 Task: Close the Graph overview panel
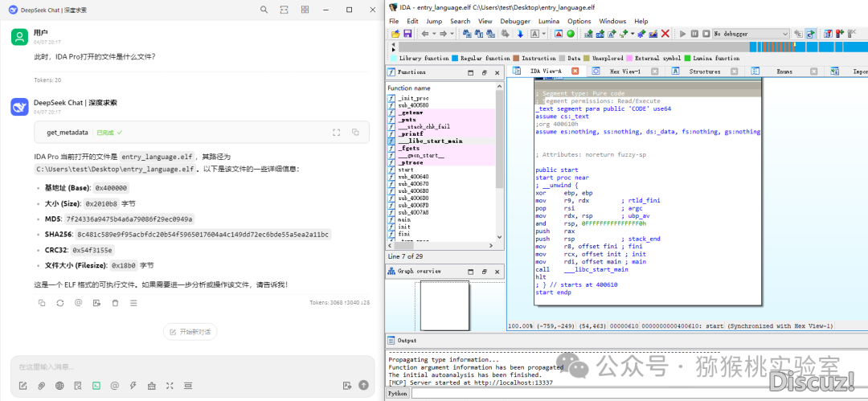pyautogui.click(x=497, y=272)
